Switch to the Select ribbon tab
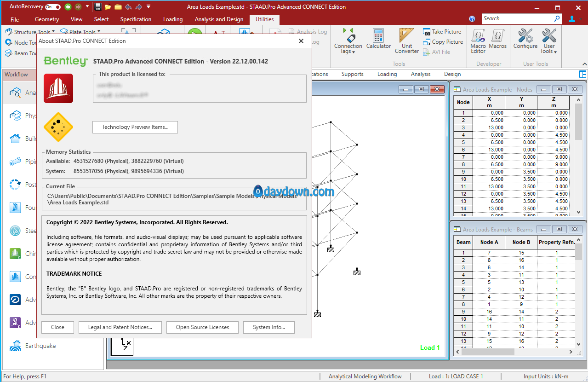 102,19
